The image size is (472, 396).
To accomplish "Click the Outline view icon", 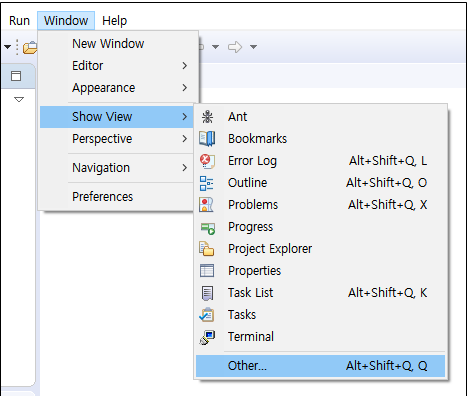I will (207, 183).
